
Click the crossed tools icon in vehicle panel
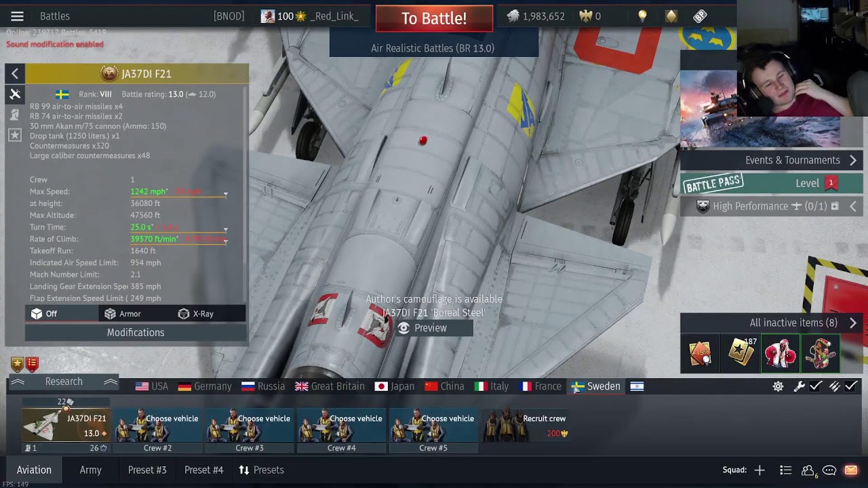(15, 94)
